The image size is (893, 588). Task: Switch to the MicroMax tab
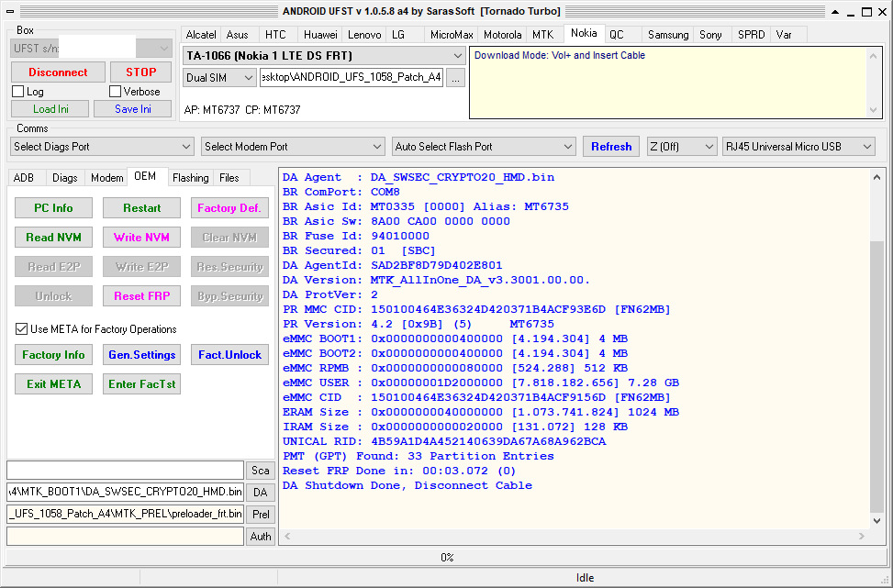point(452,35)
